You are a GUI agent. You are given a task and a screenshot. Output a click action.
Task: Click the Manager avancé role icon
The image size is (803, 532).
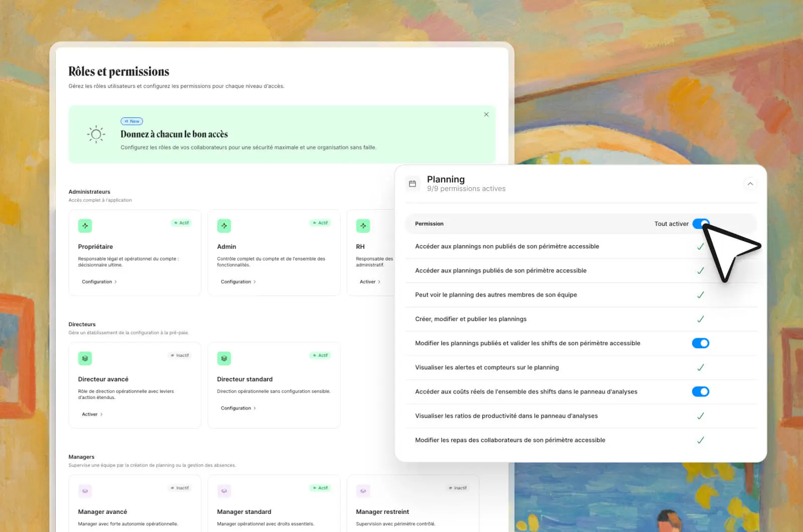click(85, 491)
